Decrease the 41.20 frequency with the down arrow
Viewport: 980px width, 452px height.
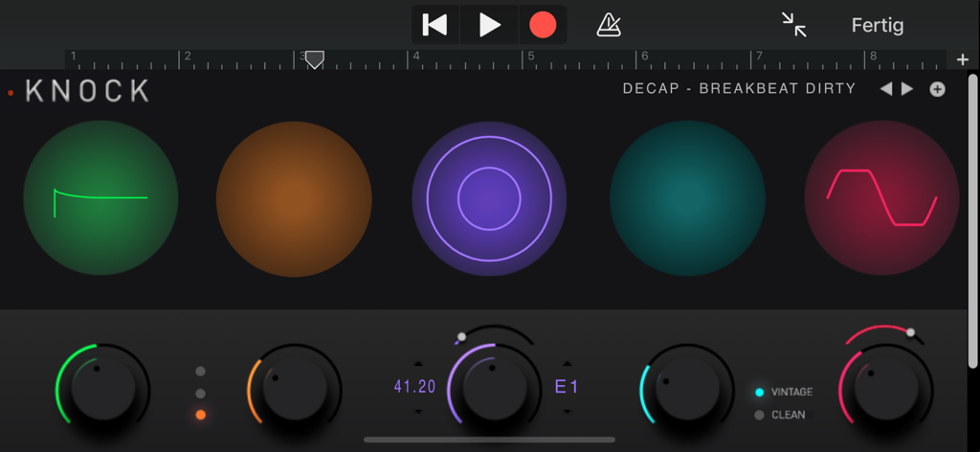coord(418,411)
